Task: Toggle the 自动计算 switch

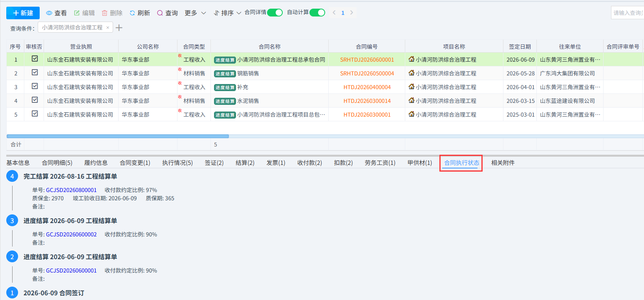Action: [317, 13]
